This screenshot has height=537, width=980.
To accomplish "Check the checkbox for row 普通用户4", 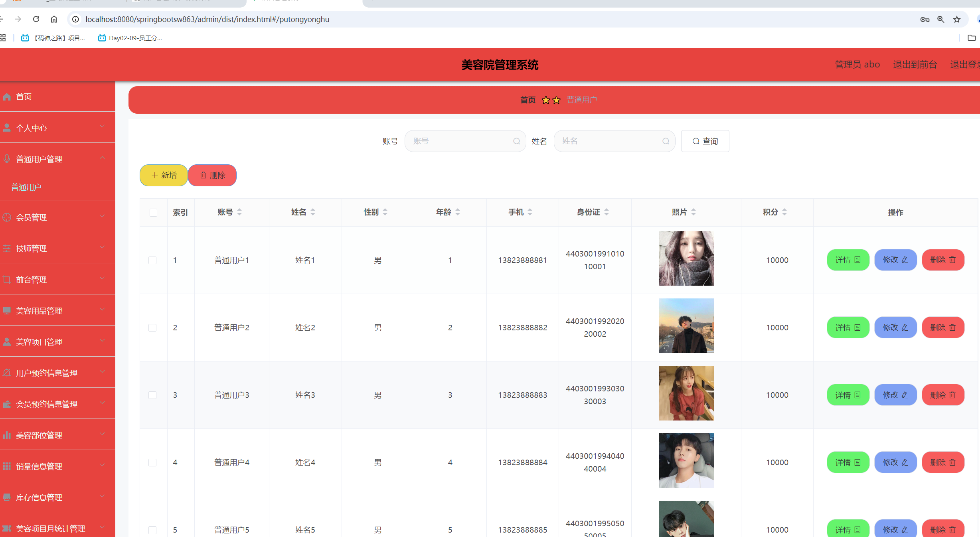I will (x=152, y=462).
